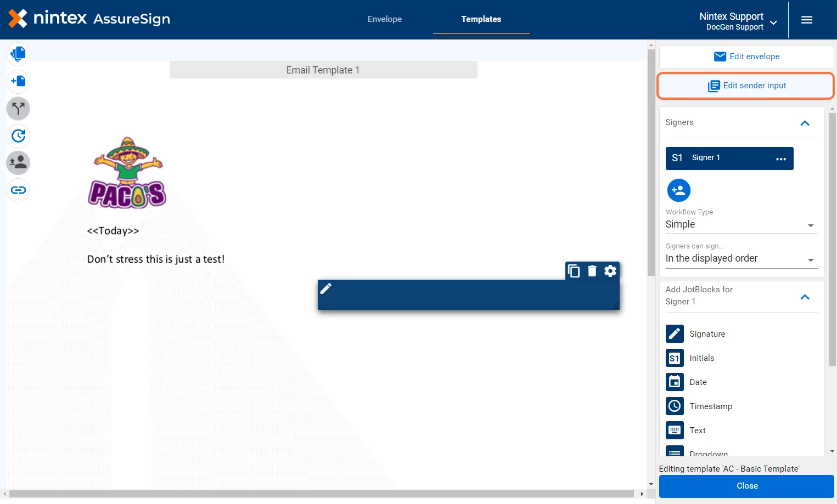Switch to the Envelope tab
837x504 pixels.
tap(385, 19)
